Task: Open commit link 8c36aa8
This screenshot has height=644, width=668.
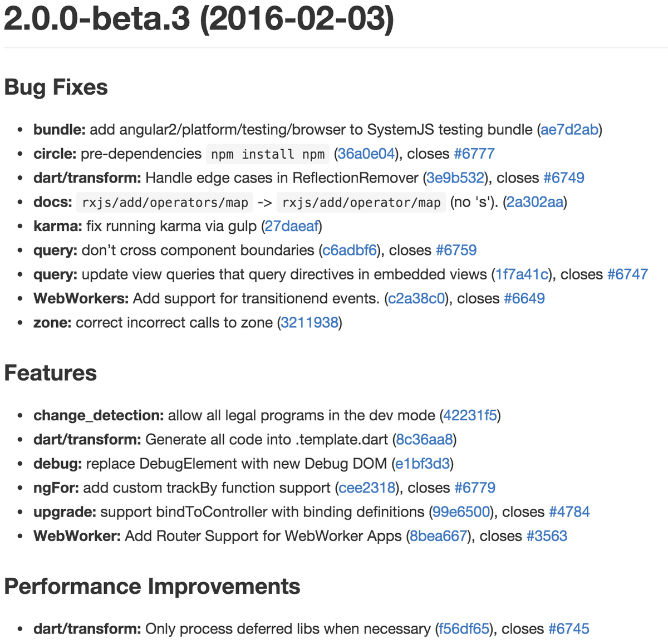Action: click(x=425, y=440)
